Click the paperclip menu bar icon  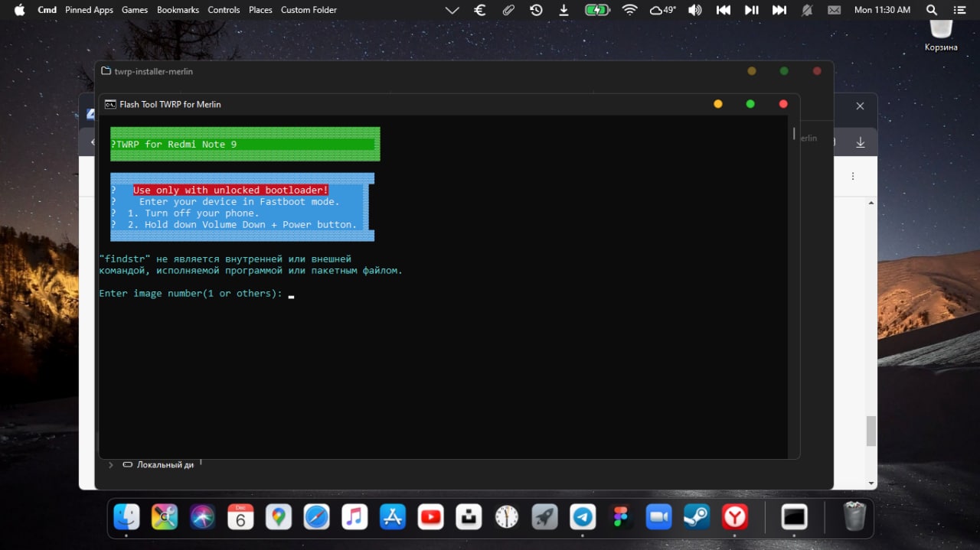[508, 10]
